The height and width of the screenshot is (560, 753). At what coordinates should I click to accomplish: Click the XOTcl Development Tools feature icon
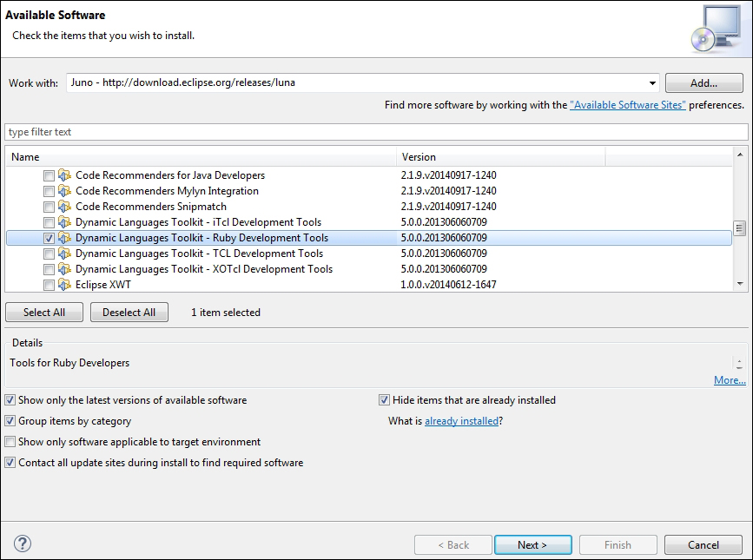tap(64, 269)
